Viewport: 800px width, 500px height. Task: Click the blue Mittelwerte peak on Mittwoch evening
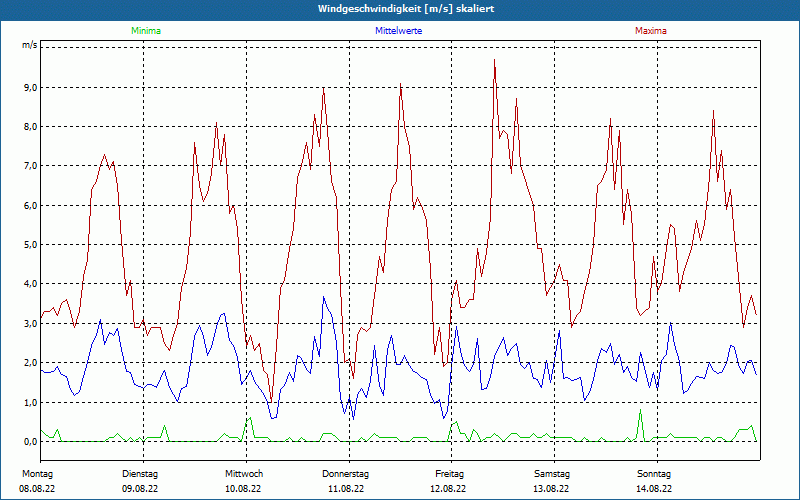(323, 297)
